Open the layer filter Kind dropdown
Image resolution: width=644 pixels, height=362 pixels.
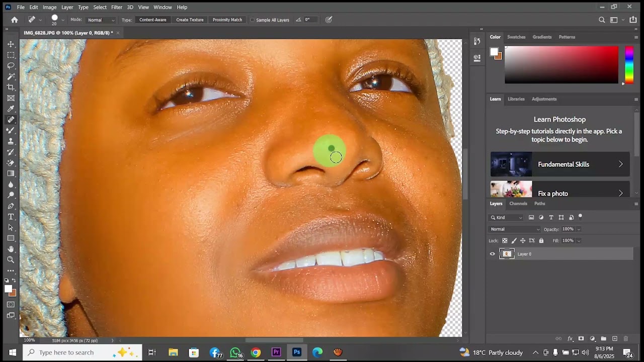507,218
